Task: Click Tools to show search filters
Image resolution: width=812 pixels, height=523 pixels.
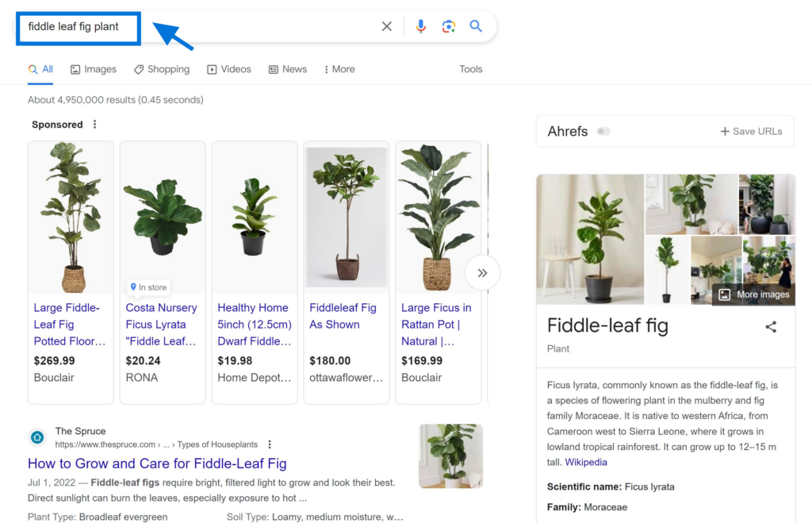Action: click(470, 69)
